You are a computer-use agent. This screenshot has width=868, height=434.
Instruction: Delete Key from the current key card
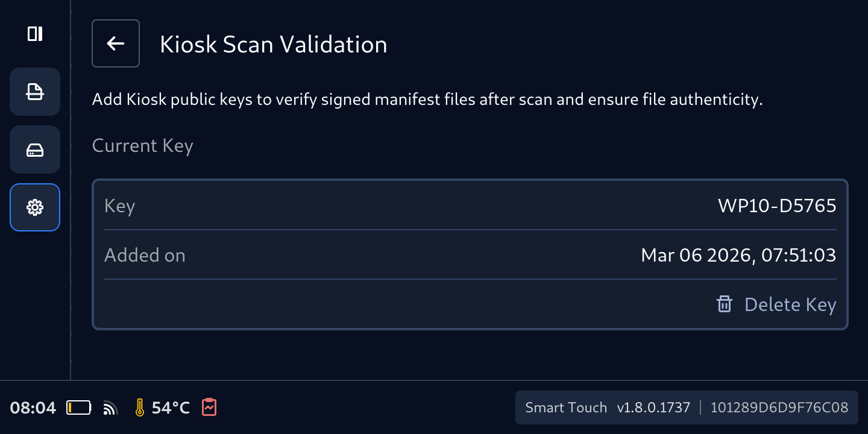point(776,304)
